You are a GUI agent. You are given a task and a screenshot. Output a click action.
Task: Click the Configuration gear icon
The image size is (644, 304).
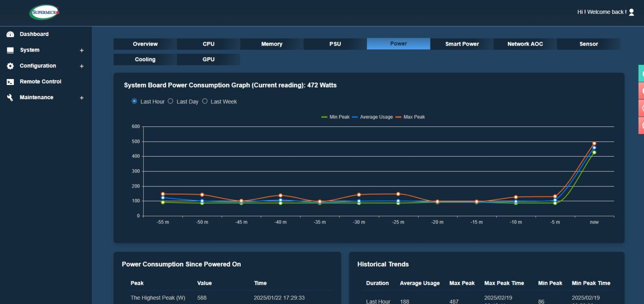[10, 66]
